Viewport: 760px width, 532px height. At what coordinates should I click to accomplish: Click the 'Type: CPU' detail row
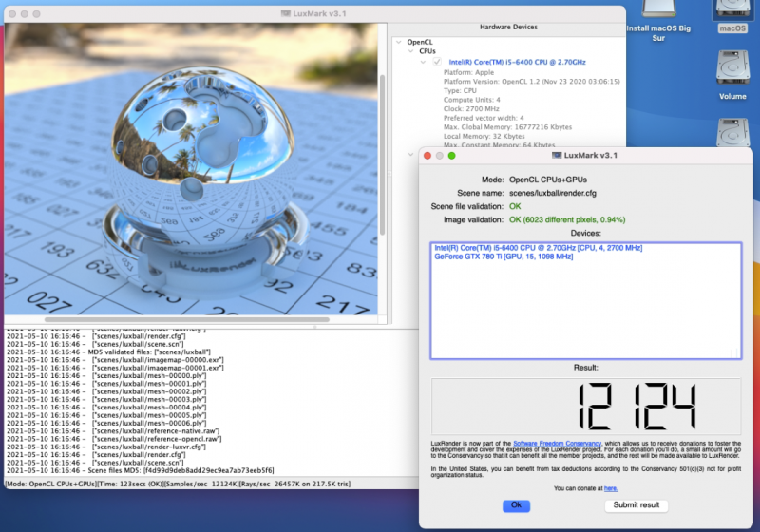tap(460, 90)
